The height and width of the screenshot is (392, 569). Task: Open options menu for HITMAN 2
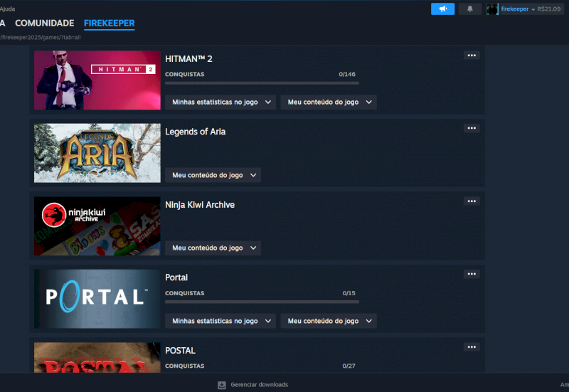[x=472, y=55]
